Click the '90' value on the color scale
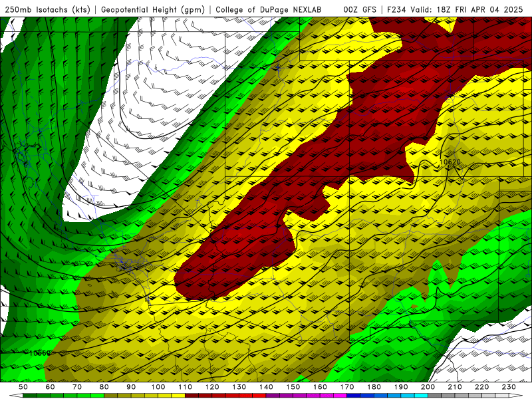 tap(131, 387)
